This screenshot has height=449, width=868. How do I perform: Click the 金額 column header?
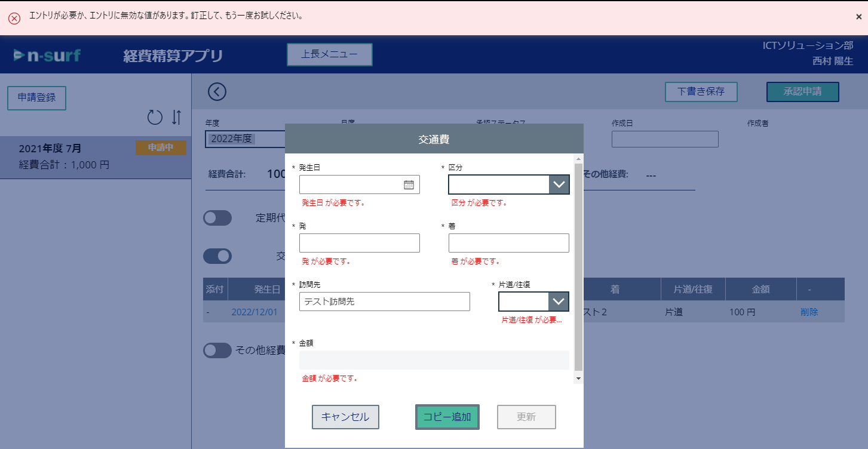[x=760, y=289]
